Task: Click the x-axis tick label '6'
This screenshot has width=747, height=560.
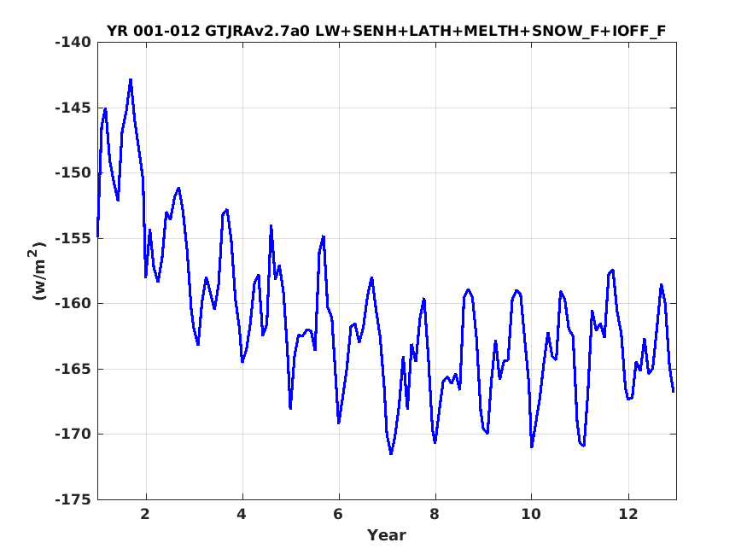Action: (338, 514)
